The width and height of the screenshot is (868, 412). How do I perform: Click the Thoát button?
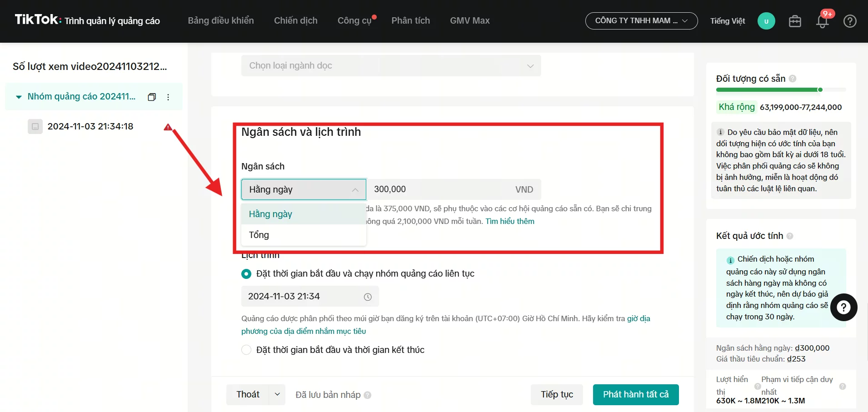248,394
